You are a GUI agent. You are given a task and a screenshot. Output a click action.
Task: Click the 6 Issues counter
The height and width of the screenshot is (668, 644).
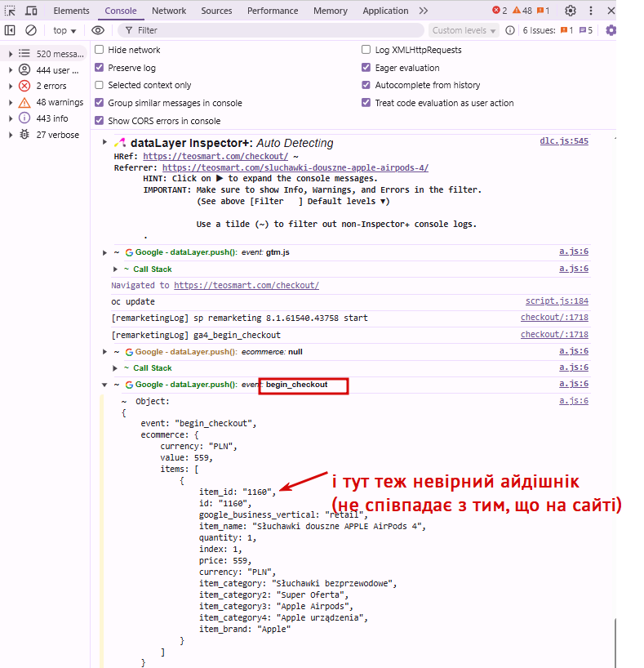(x=557, y=30)
